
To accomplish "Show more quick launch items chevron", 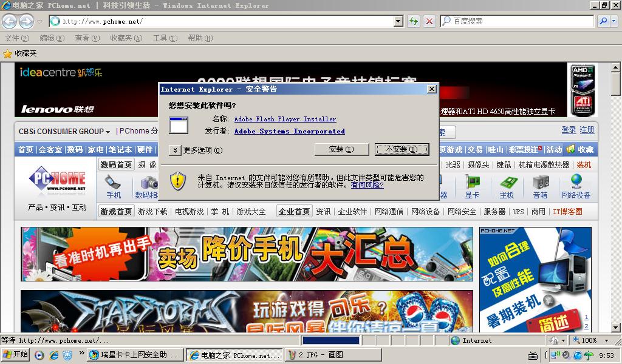I will 82,352.
